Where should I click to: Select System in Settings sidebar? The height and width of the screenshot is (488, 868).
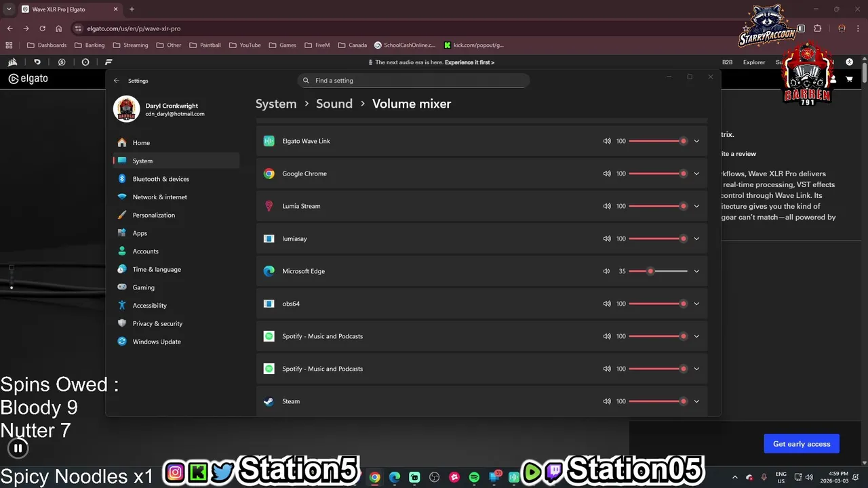tap(176, 161)
